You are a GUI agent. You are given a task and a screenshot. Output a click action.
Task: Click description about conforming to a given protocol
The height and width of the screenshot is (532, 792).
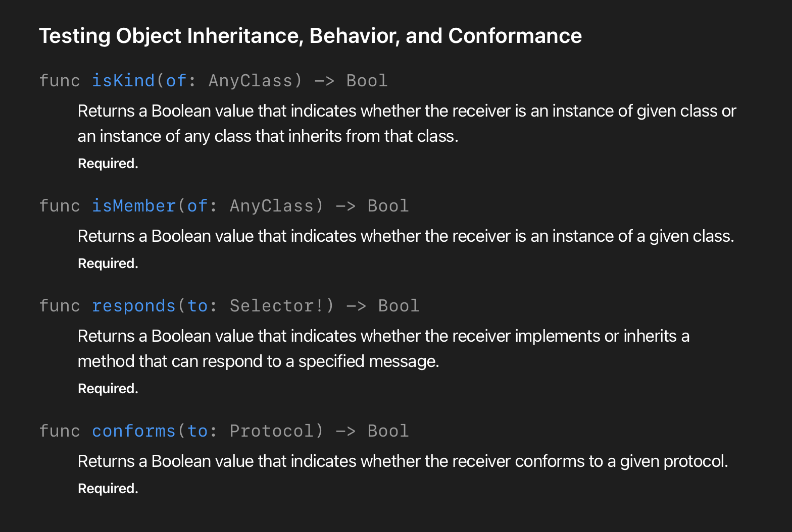(x=403, y=461)
